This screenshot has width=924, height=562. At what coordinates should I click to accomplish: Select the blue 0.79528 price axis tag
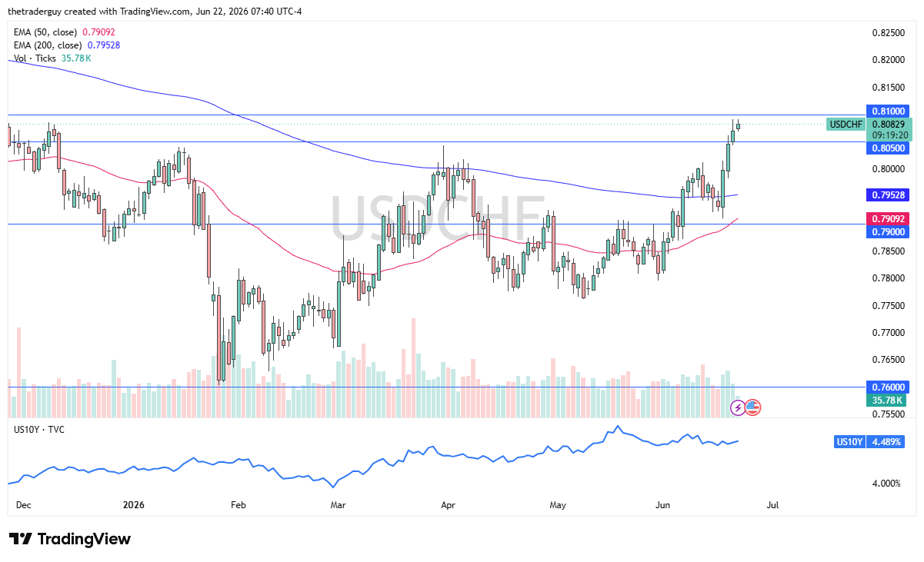pos(889,195)
